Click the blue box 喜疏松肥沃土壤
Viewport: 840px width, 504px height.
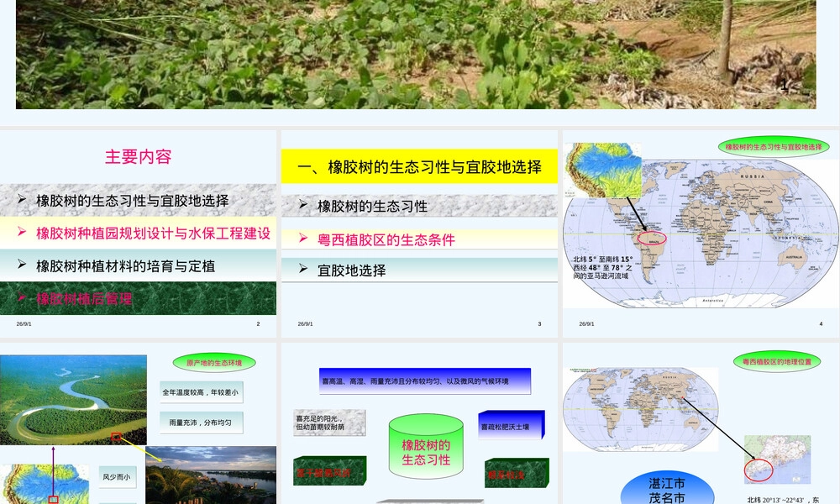(511, 425)
